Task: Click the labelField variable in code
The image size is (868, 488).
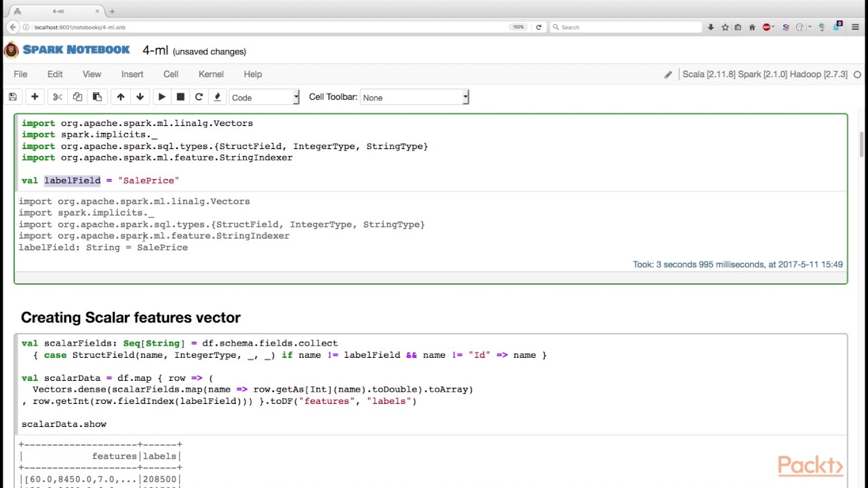Action: tap(73, 181)
